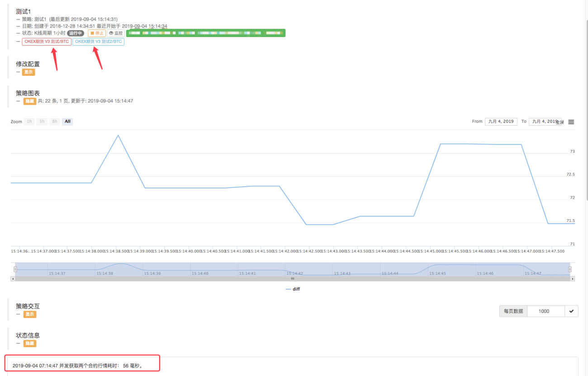Click the navigator scrollbar right arrow
The height and width of the screenshot is (376, 588).
[x=573, y=279]
